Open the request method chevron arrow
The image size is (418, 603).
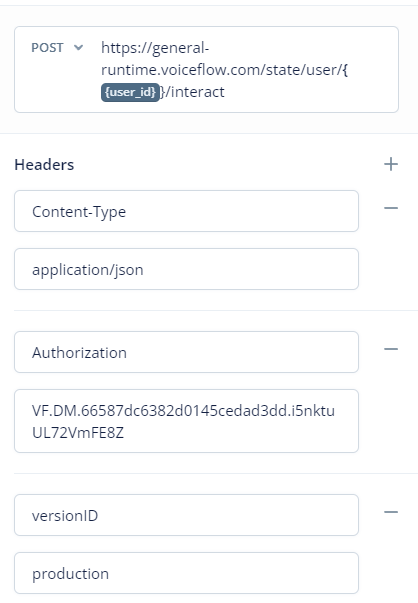tap(78, 48)
